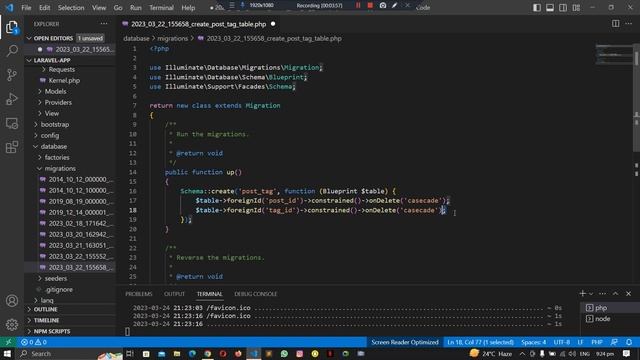Image resolution: width=640 pixels, height=360 pixels.
Task: Open the Accounts menu icon
Action: [12, 301]
